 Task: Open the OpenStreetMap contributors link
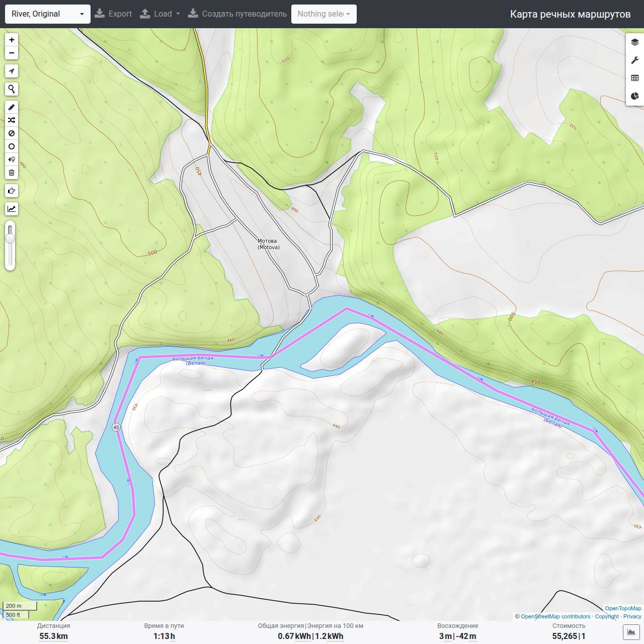555,616
